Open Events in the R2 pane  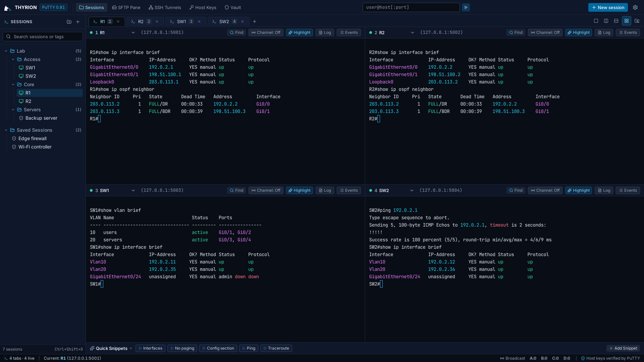click(x=628, y=33)
